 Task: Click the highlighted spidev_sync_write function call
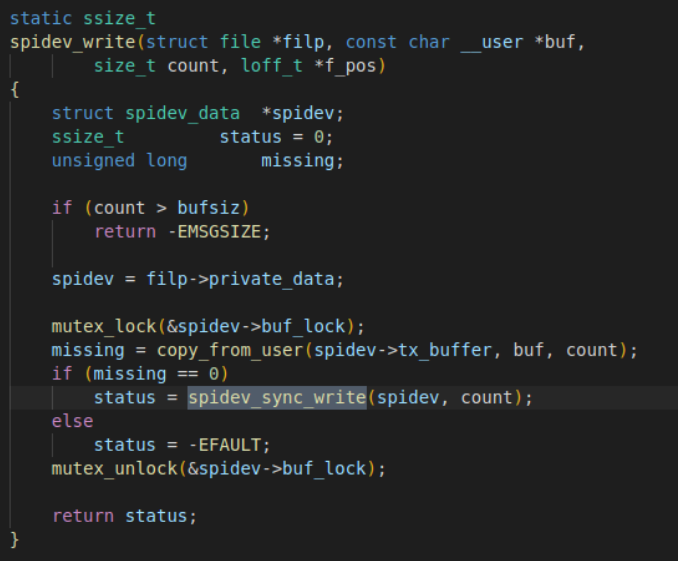[277, 398]
